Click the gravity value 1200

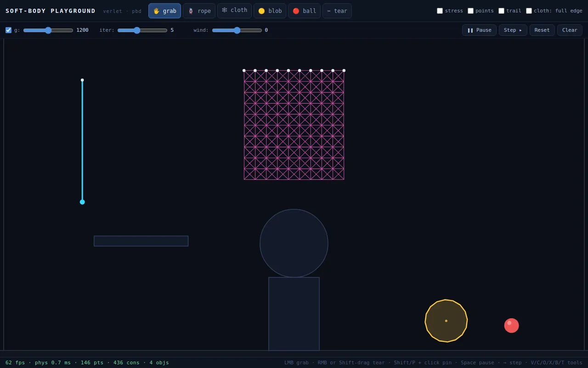click(x=82, y=30)
